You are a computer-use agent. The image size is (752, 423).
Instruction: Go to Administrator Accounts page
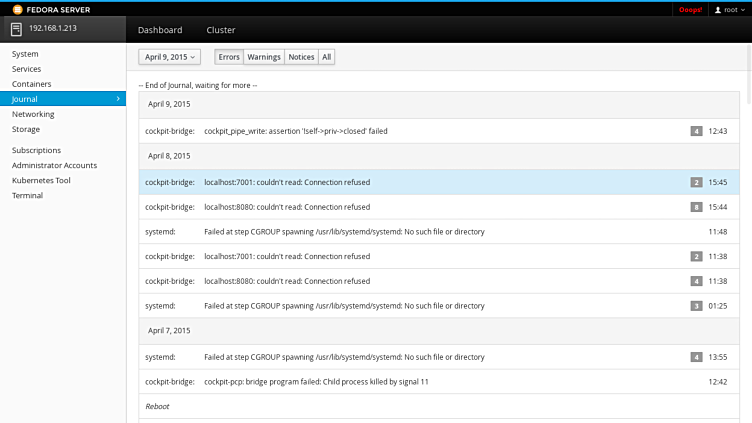click(54, 165)
